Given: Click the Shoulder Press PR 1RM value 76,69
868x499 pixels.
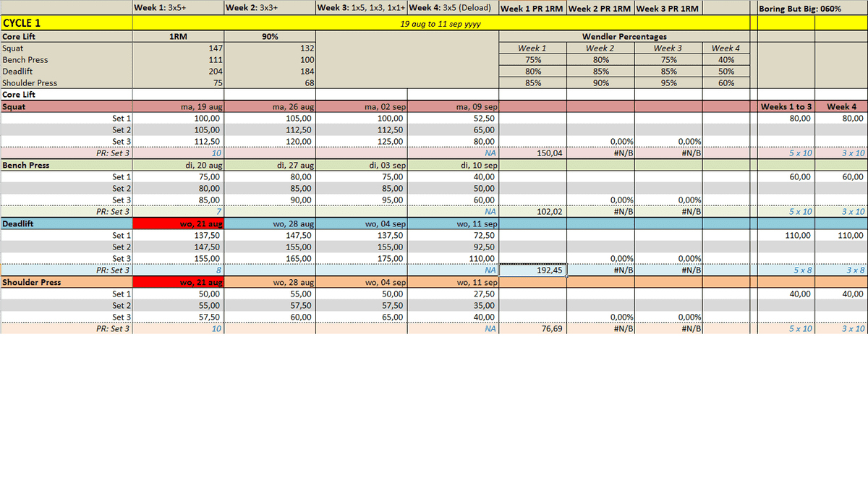Looking at the screenshot, I should [x=532, y=328].
